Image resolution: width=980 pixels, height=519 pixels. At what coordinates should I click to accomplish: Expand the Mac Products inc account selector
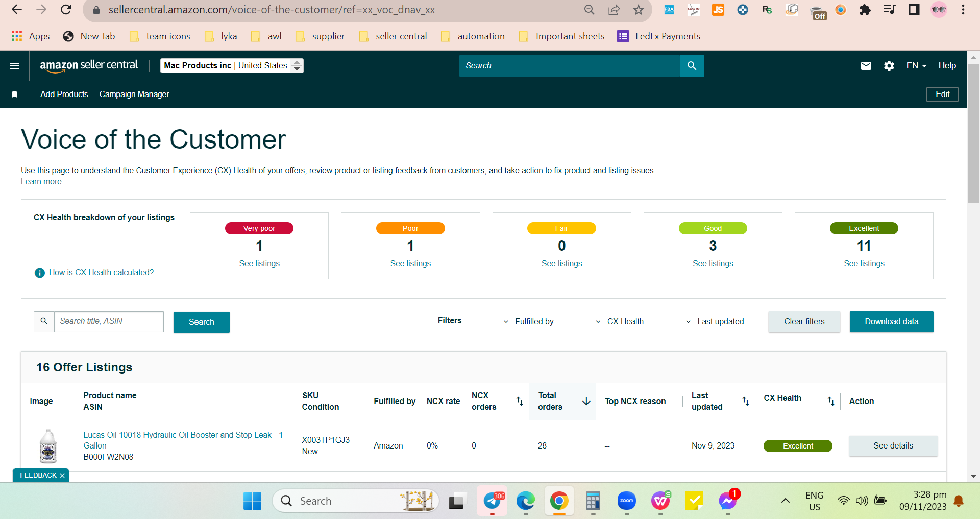tap(232, 66)
